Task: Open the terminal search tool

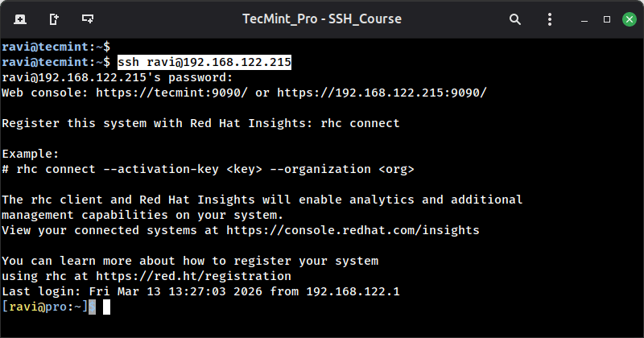Action: click(x=514, y=18)
